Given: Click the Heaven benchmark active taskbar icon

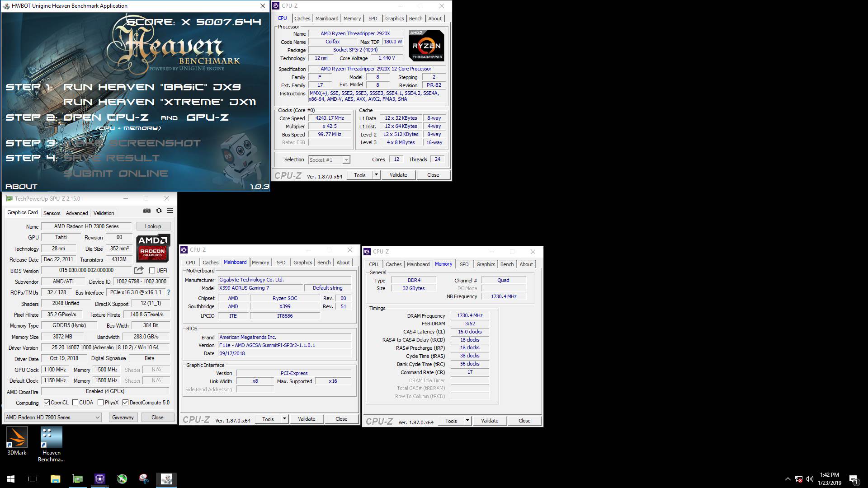Looking at the screenshot, I should tap(166, 479).
